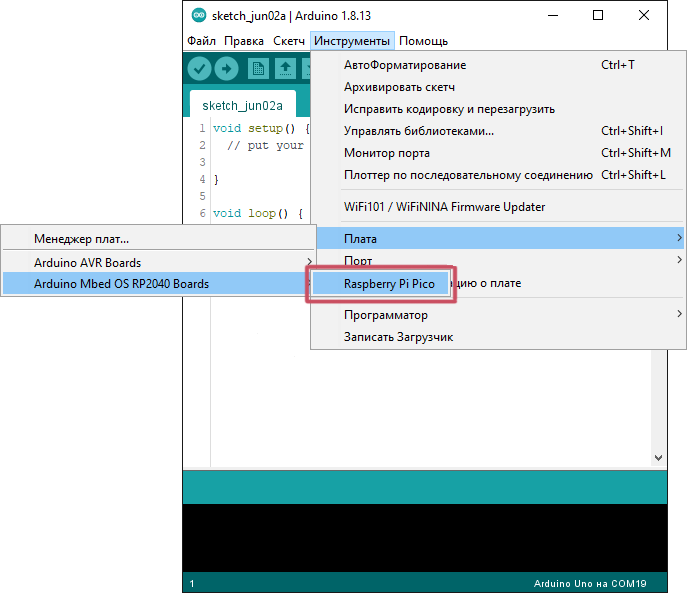687x593 pixels.
Task: Open Монитор порта
Action: point(498,153)
